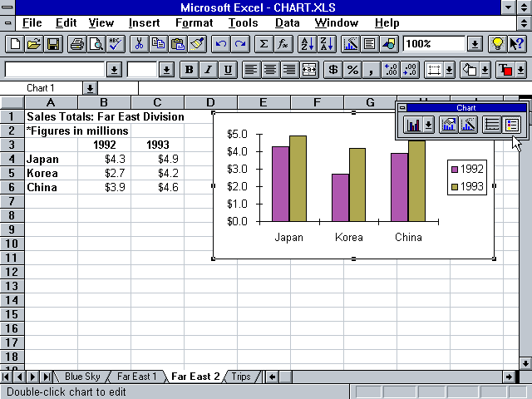Image resolution: width=532 pixels, height=399 pixels.
Task: Open Print Preview from the toolbar
Action: (96, 44)
